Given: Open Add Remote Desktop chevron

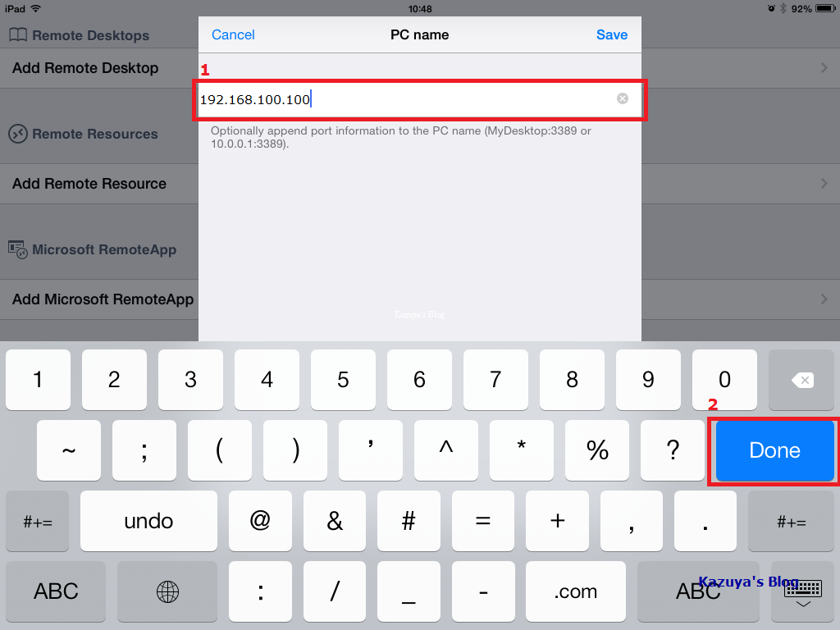Looking at the screenshot, I should click(x=824, y=68).
